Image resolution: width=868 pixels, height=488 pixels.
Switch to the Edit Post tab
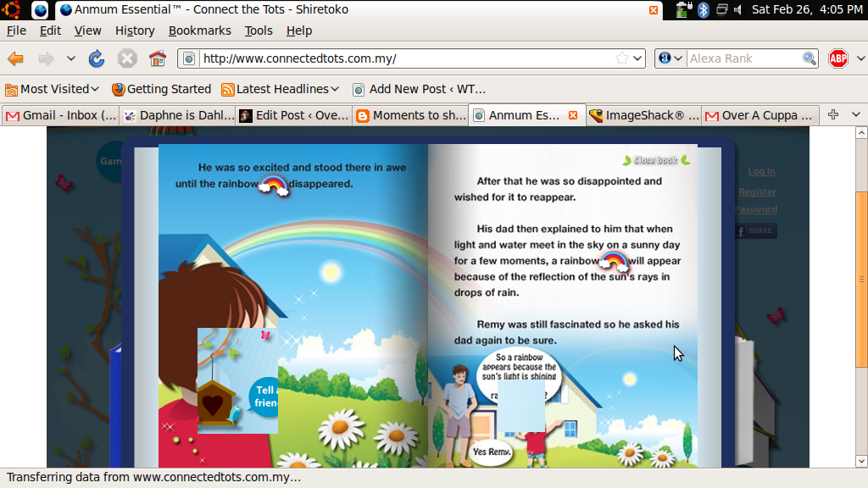click(294, 115)
